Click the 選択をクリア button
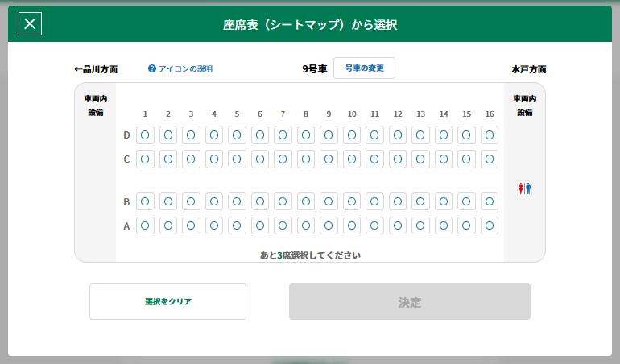The image size is (620, 364). coord(167,301)
